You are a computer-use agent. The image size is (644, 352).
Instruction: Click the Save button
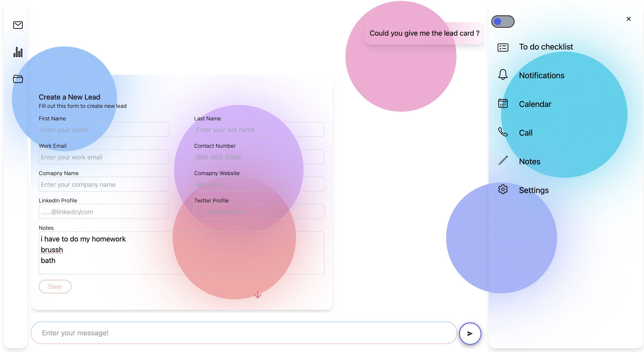point(55,287)
